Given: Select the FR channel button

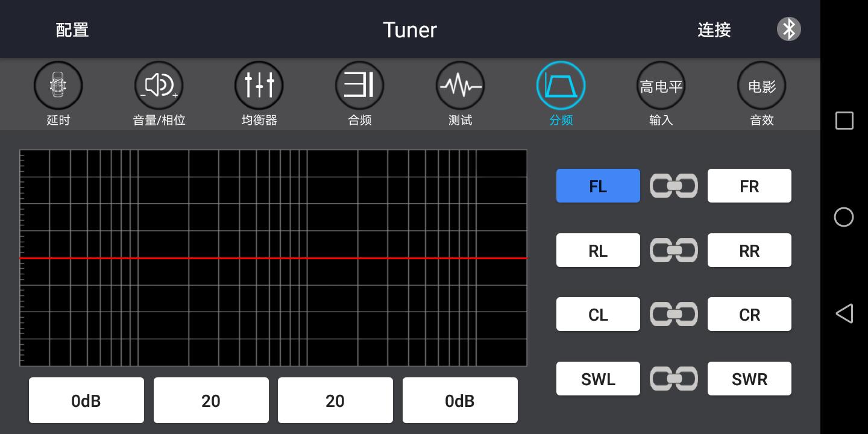Looking at the screenshot, I should [x=749, y=186].
